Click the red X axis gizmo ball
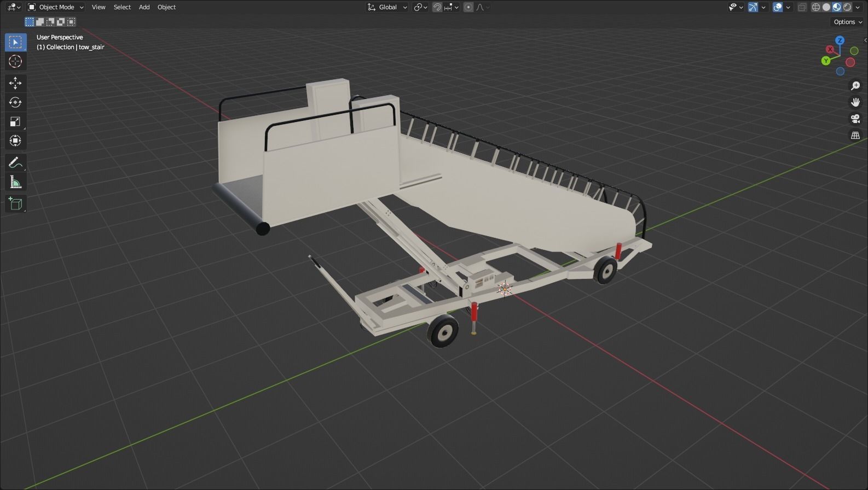 pos(830,49)
